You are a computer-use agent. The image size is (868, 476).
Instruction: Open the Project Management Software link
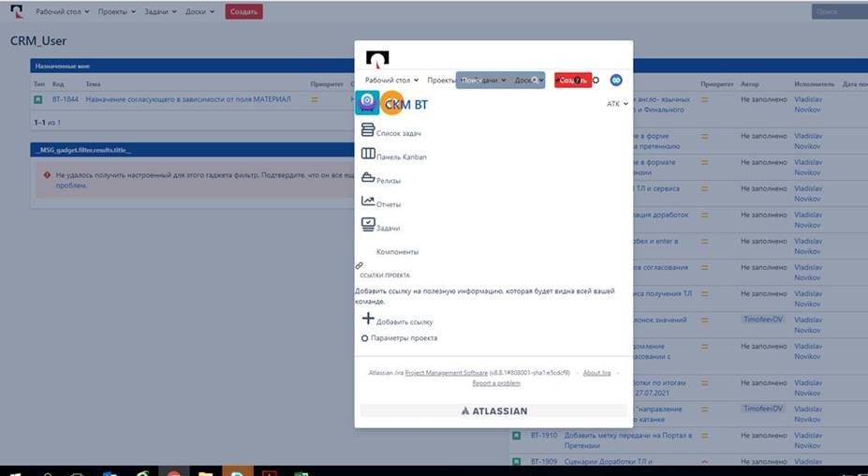point(447,373)
